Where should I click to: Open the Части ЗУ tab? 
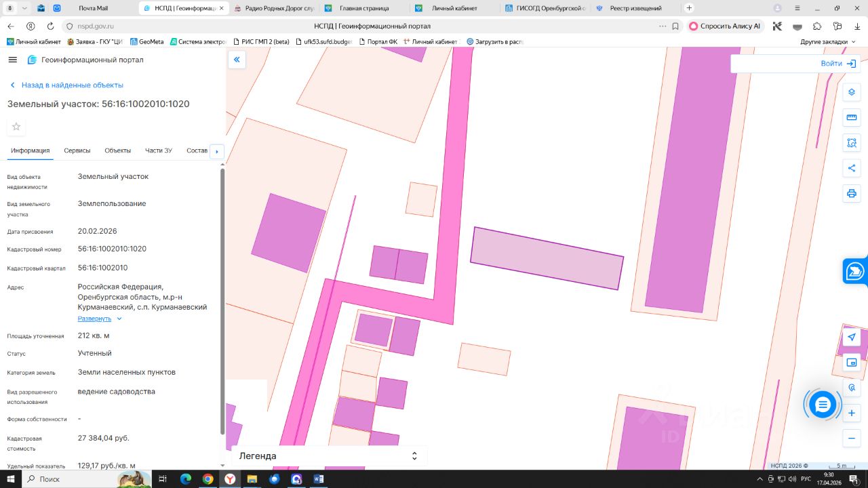coord(158,150)
